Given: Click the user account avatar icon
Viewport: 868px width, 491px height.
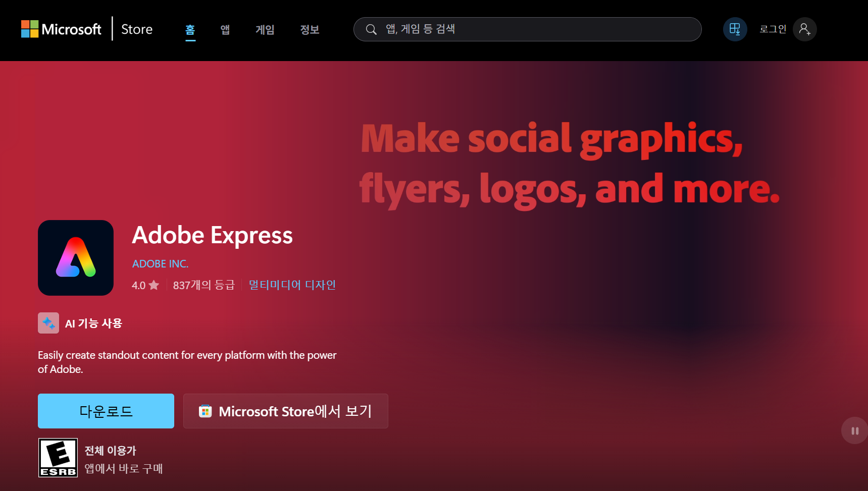Looking at the screenshot, I should click(x=805, y=29).
